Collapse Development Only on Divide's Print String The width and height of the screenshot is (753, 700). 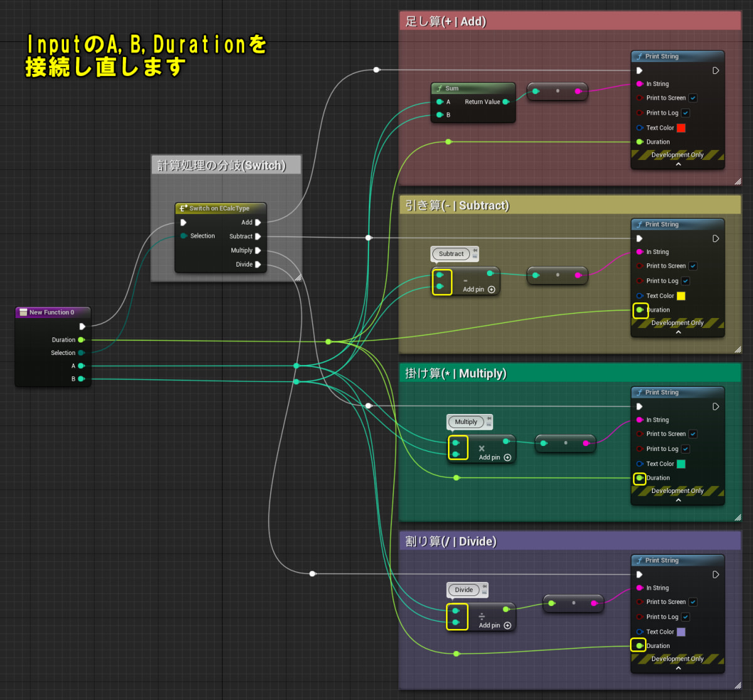point(678,669)
